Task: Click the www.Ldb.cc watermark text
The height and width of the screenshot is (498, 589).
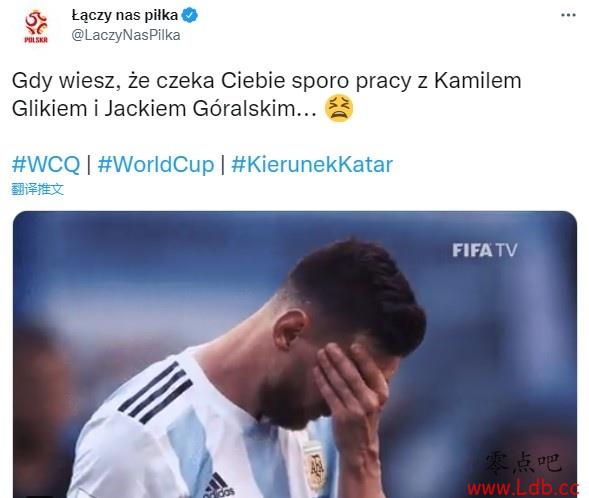Action: (x=524, y=489)
